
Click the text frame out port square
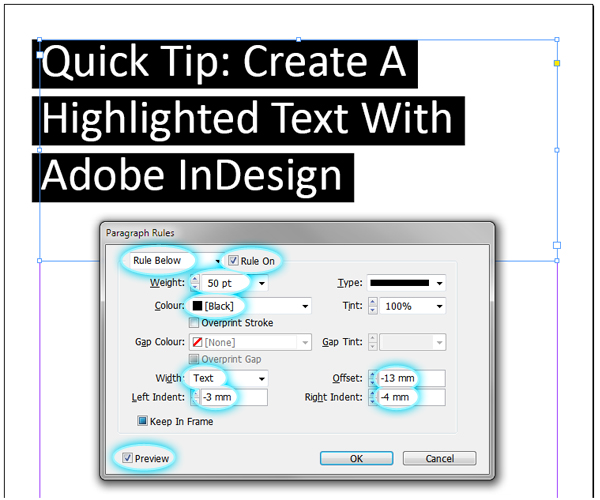pyautogui.click(x=557, y=245)
